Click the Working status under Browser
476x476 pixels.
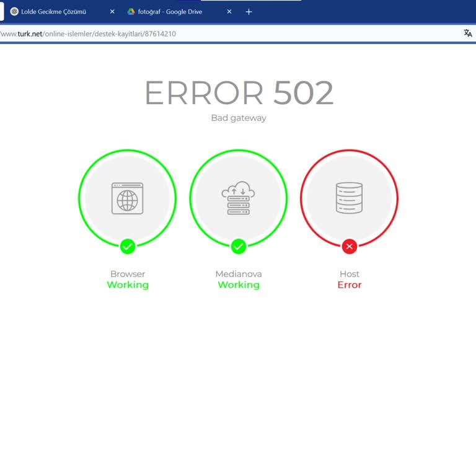128,285
